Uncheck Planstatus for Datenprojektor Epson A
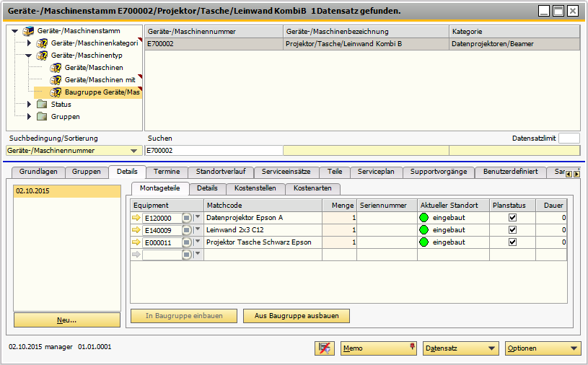Screen dimensions: 588x365 point(512,218)
